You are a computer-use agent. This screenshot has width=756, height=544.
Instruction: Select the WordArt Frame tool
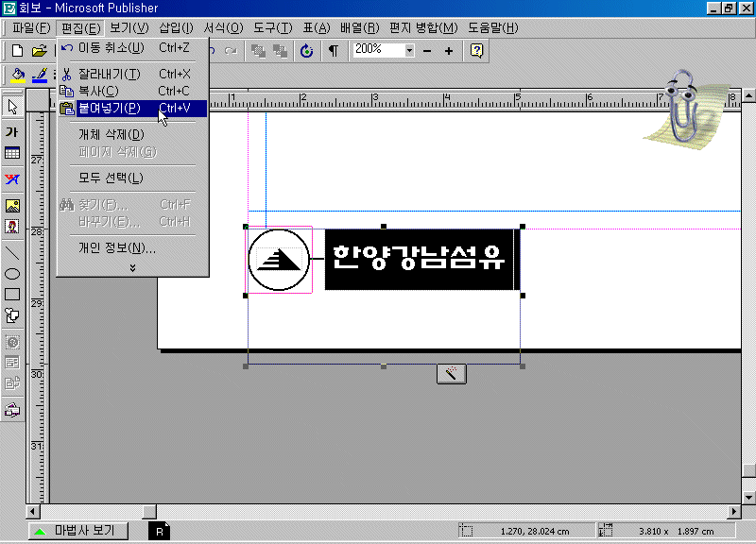12,179
